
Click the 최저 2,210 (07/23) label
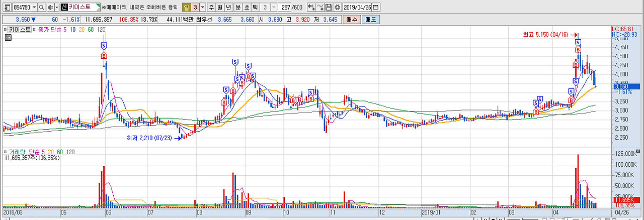tap(149, 137)
